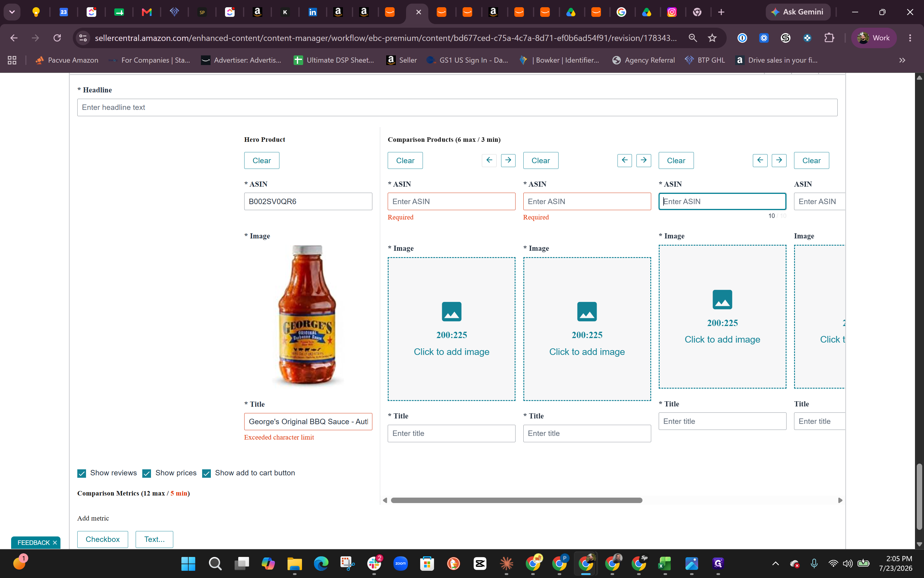Image resolution: width=924 pixels, height=578 pixels.
Task: Clear the Hero Product
Action: (262, 160)
